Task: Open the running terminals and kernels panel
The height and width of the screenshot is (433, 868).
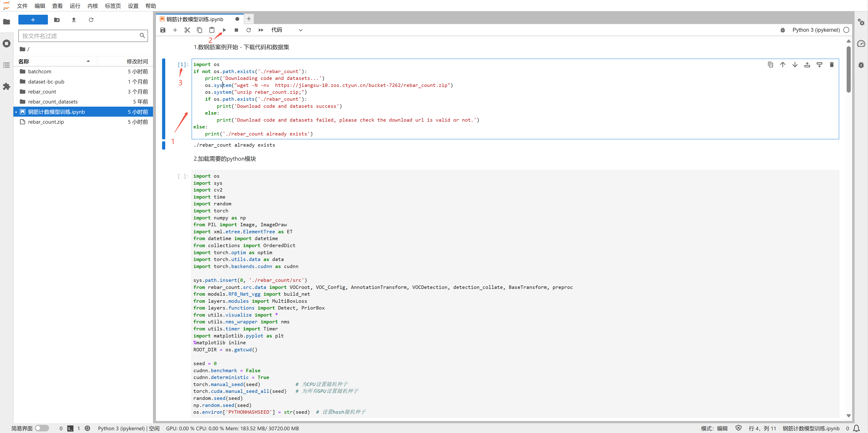Action: coord(6,44)
